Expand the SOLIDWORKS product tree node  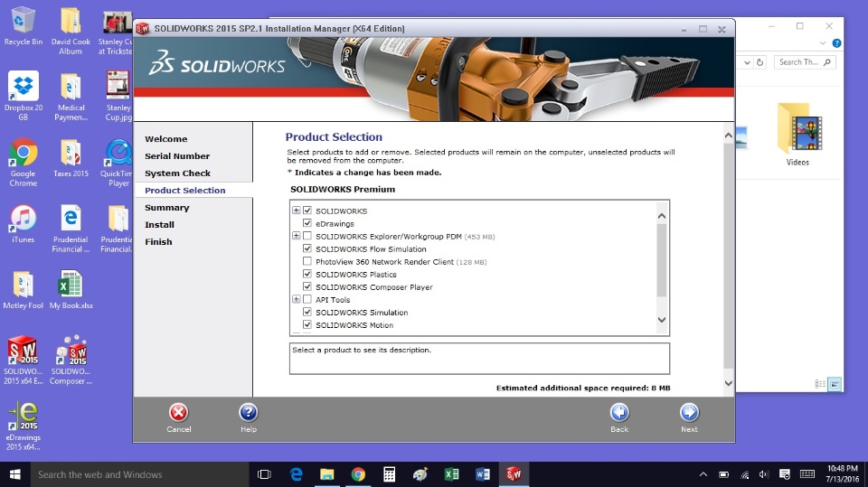297,211
